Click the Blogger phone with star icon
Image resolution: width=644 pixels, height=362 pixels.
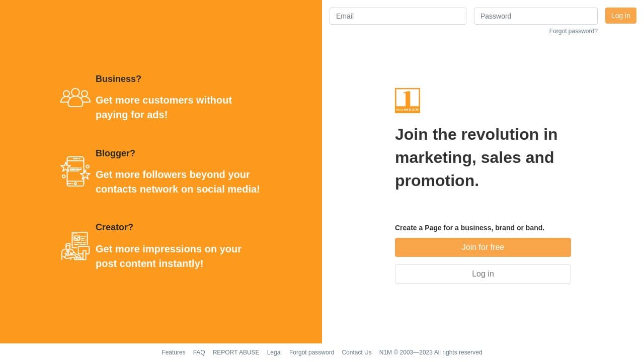(x=75, y=171)
